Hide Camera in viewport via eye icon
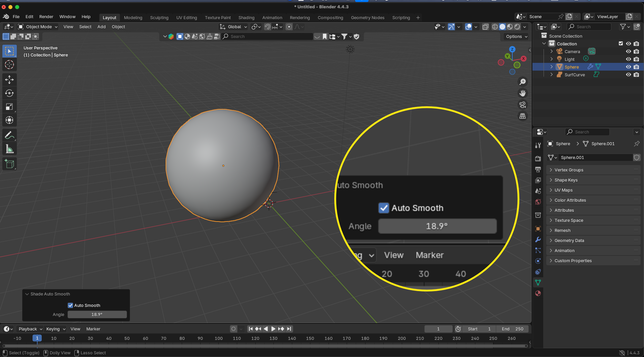 (x=628, y=51)
